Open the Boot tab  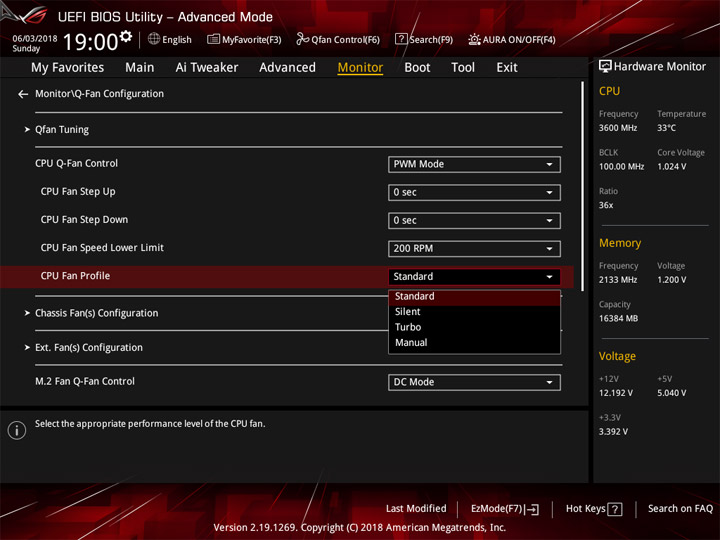tap(417, 68)
